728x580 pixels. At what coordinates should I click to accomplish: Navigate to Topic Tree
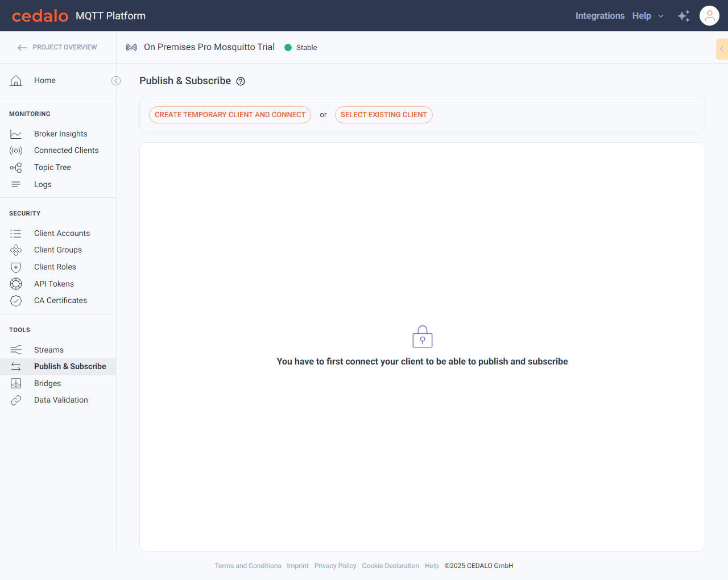tap(52, 168)
